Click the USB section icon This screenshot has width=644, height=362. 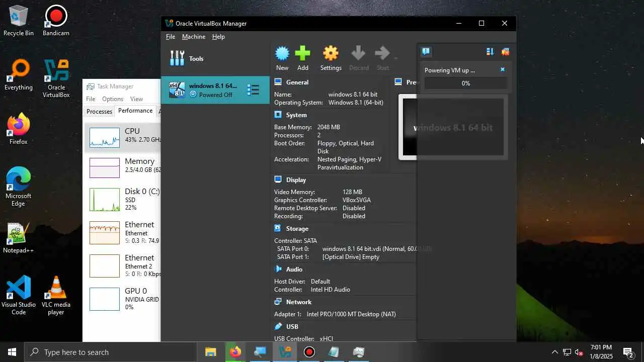point(278,326)
